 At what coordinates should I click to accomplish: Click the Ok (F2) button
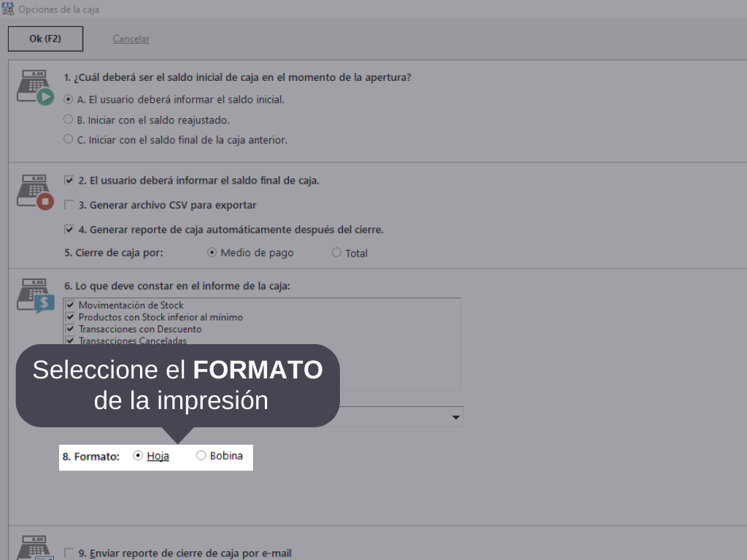[x=45, y=39]
